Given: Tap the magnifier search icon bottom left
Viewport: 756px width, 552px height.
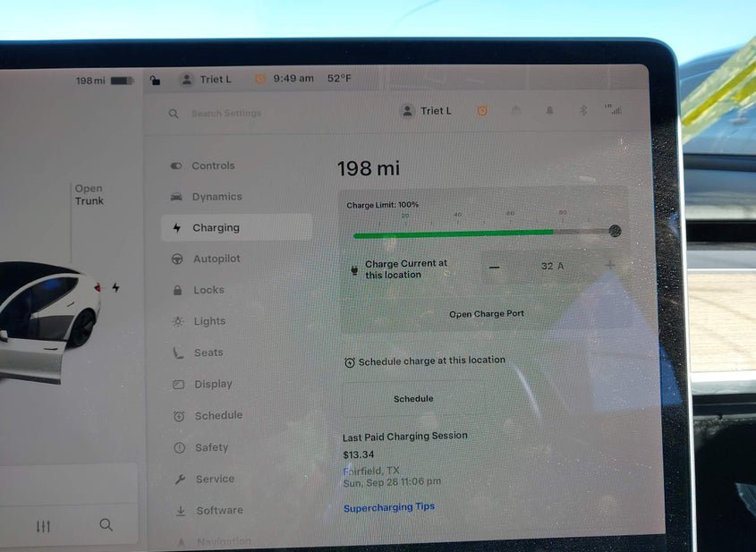Looking at the screenshot, I should click(106, 524).
